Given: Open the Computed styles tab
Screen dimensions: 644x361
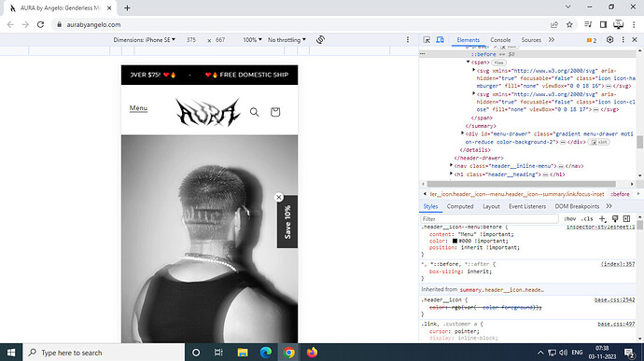Looking at the screenshot, I should (x=460, y=206).
